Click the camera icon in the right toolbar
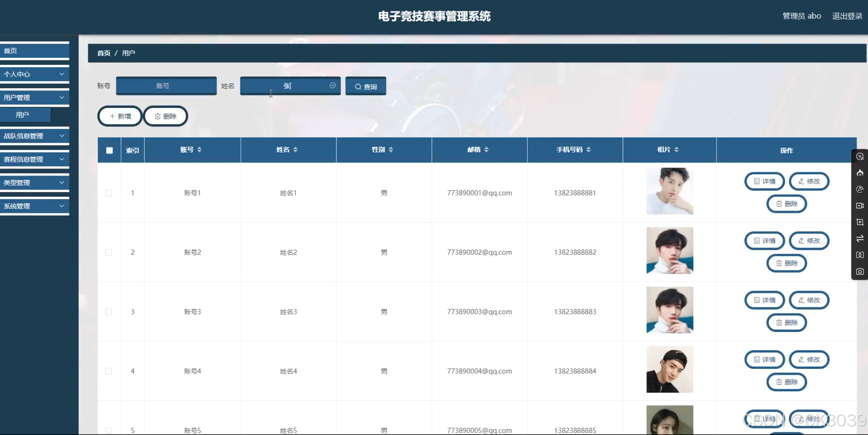 pos(860,271)
